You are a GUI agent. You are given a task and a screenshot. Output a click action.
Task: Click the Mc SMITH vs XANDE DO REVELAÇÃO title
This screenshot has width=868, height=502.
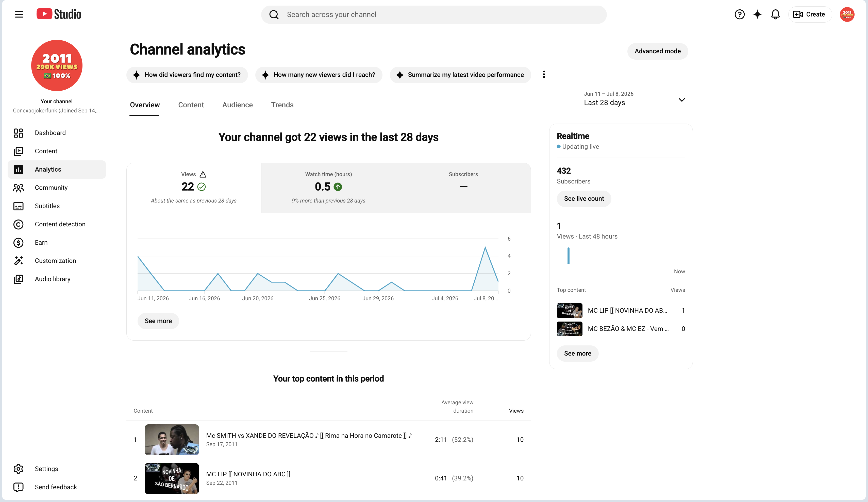click(x=309, y=436)
